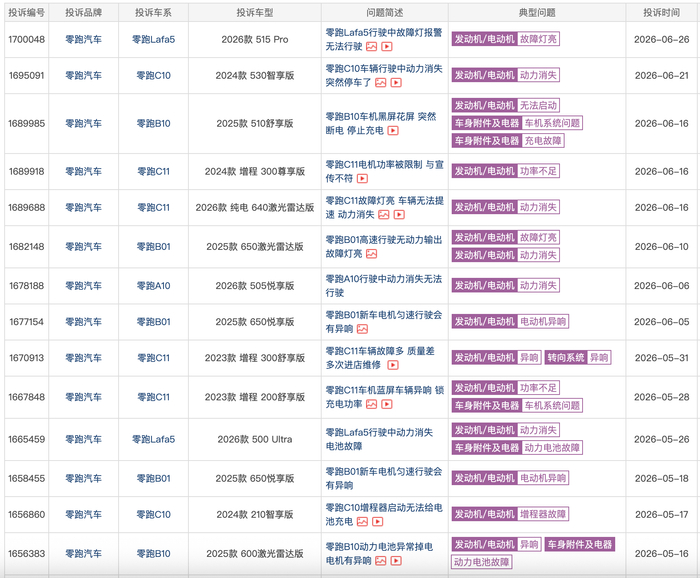Play video icon in complaint 1656383 row
Image resolution: width=700 pixels, height=578 pixels.
[396, 561]
